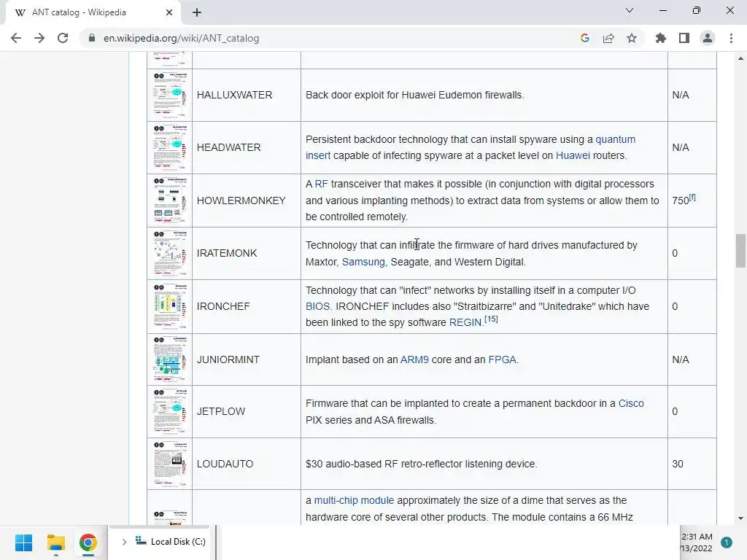The image size is (747, 560).
Task: Open notification badge in system tray
Action: [x=726, y=542]
